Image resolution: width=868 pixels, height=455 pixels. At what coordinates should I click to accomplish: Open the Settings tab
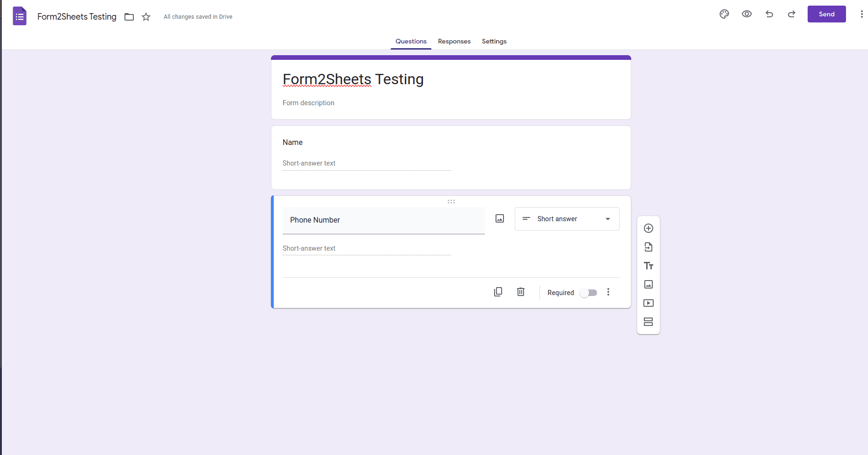pyautogui.click(x=494, y=41)
